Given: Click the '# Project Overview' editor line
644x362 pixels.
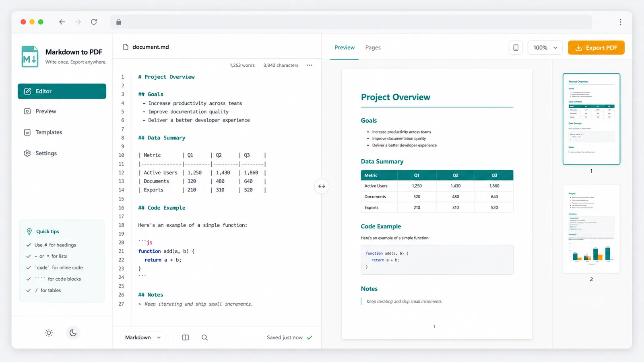Looking at the screenshot, I should pos(166,77).
